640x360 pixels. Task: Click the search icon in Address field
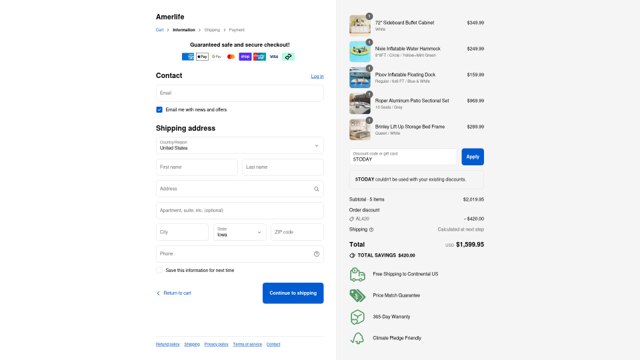coord(316,189)
